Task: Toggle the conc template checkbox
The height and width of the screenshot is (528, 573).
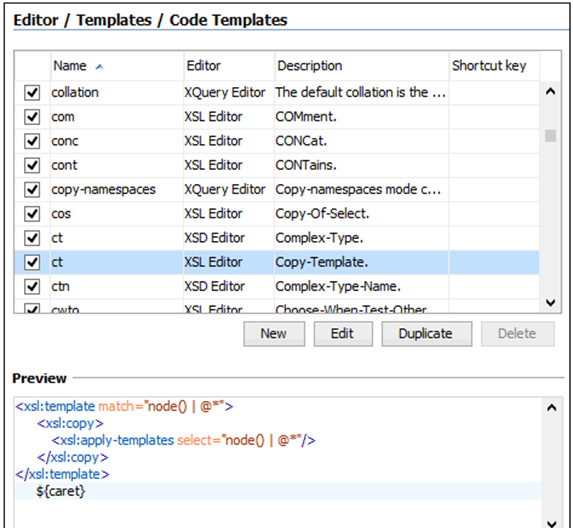Action: (x=32, y=141)
